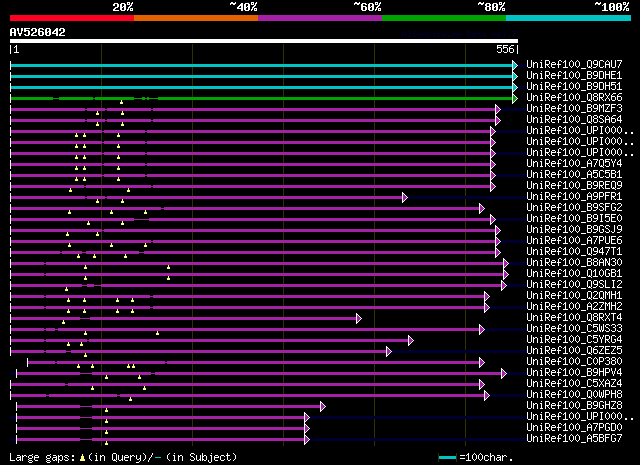
Task: Click the purple B9MZF3 alignment bar
Action: (253, 109)
